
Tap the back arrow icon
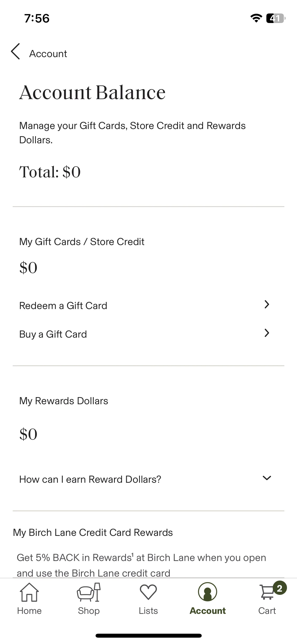(x=15, y=51)
